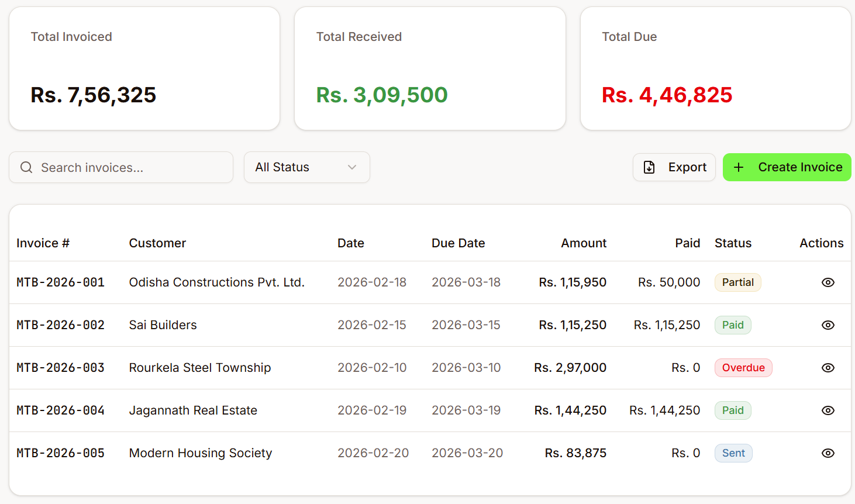Select invoice number MTB-2026-003
This screenshot has width=855, height=504.
click(x=60, y=368)
